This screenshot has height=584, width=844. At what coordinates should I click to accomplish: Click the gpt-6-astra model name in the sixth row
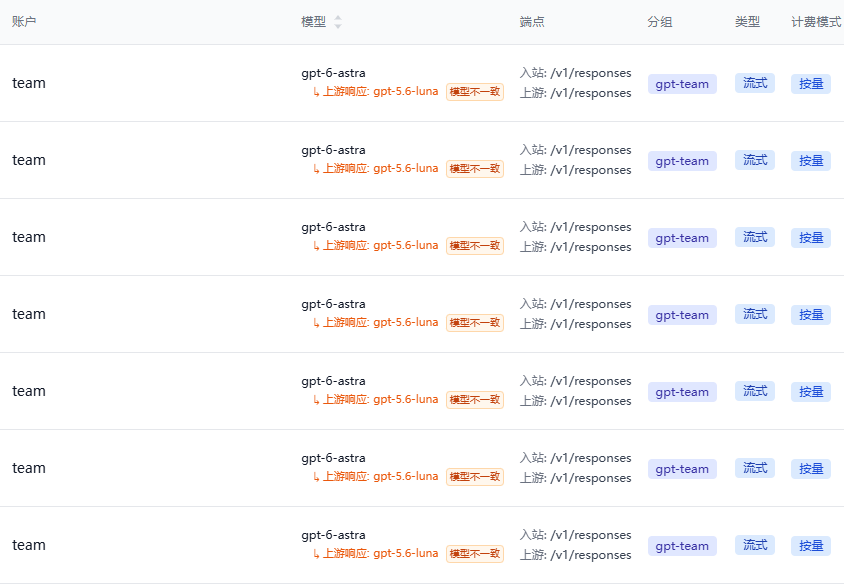tap(333, 458)
